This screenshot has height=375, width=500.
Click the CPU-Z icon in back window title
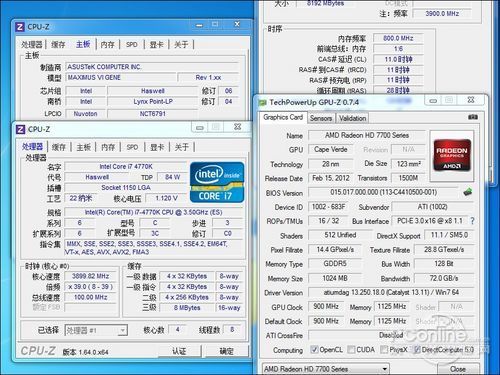[20, 27]
